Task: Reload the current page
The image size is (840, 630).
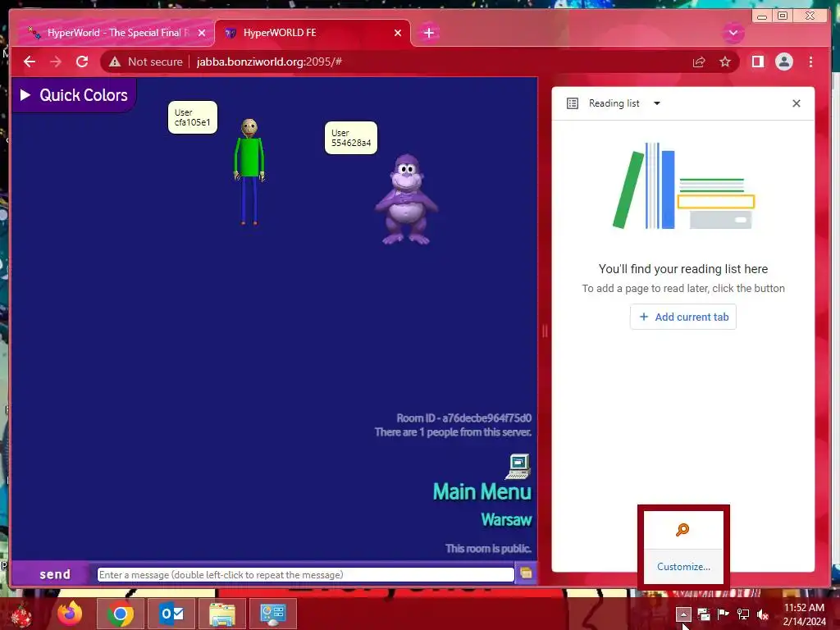Action: click(x=82, y=62)
